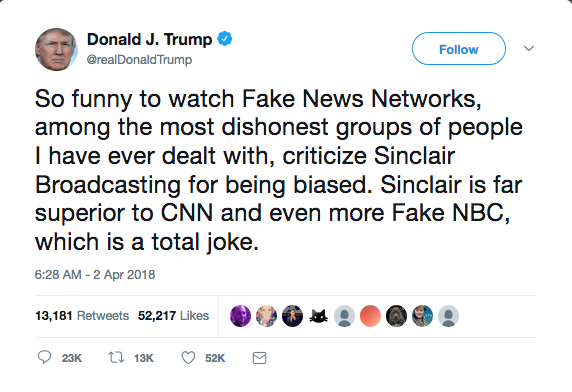Click the solid red-orange liker avatar
The image size is (572, 392).
click(370, 316)
